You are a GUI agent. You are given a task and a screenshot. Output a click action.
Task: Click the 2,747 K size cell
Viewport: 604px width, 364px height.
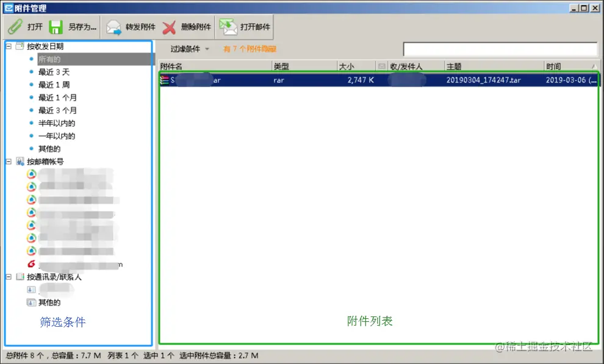pyautogui.click(x=361, y=80)
